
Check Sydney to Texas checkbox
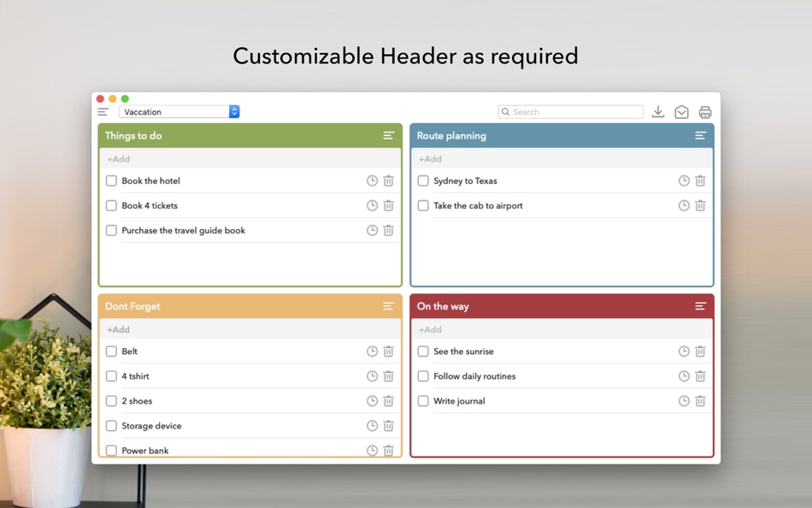tap(423, 181)
